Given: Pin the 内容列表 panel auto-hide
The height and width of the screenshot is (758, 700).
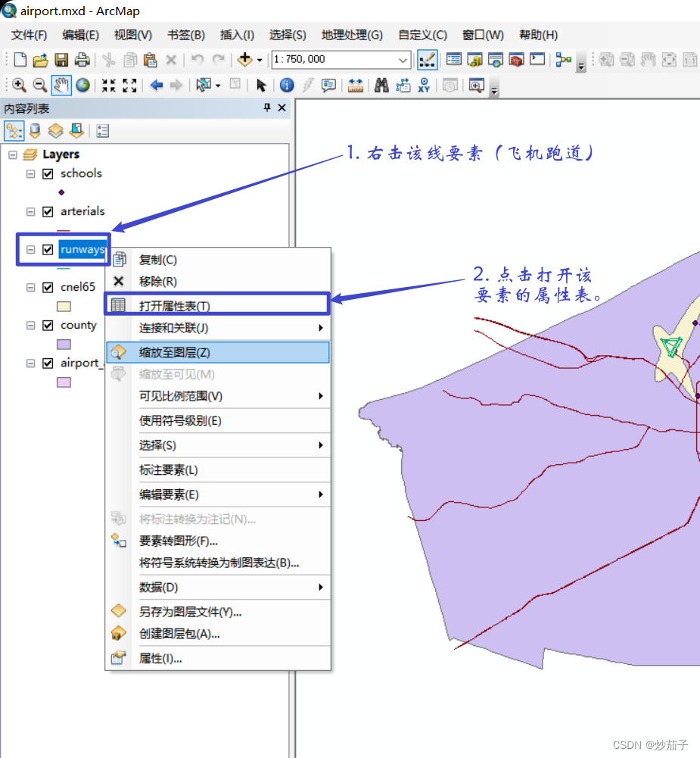Looking at the screenshot, I should pyautogui.click(x=267, y=108).
